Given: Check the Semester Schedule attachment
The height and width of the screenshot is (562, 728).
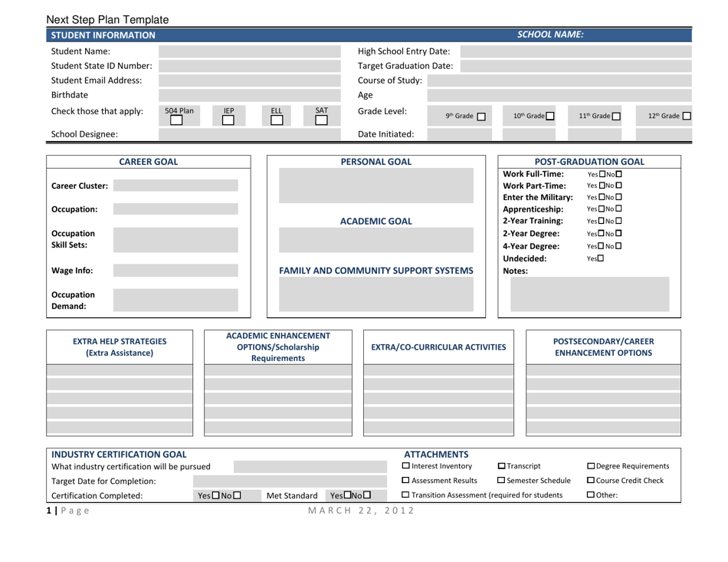Looking at the screenshot, I should point(501,479).
